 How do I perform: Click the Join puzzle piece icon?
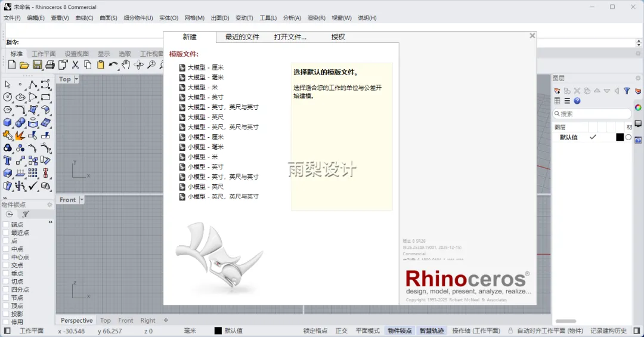coord(7,135)
